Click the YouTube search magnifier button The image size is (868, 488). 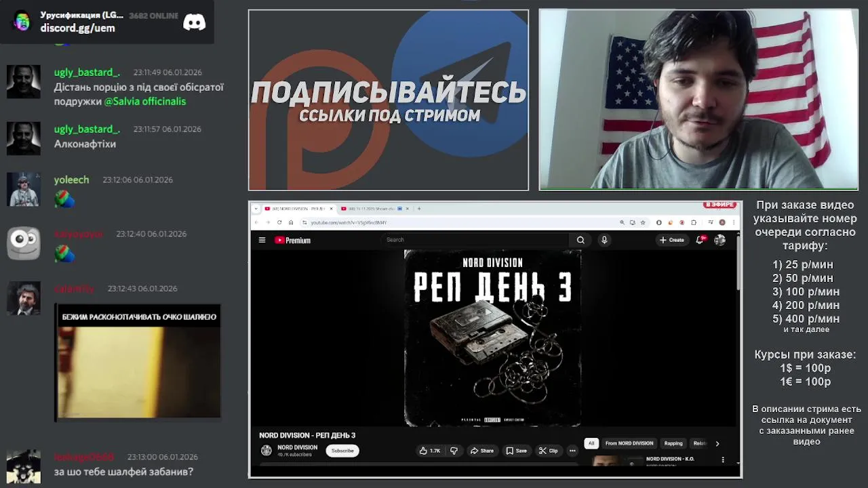pos(580,240)
